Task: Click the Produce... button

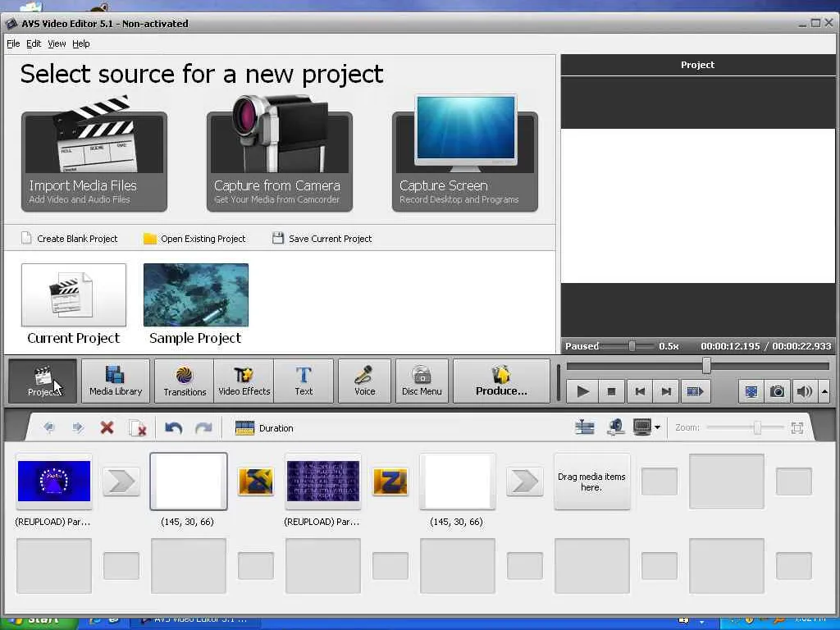Action: [501, 381]
